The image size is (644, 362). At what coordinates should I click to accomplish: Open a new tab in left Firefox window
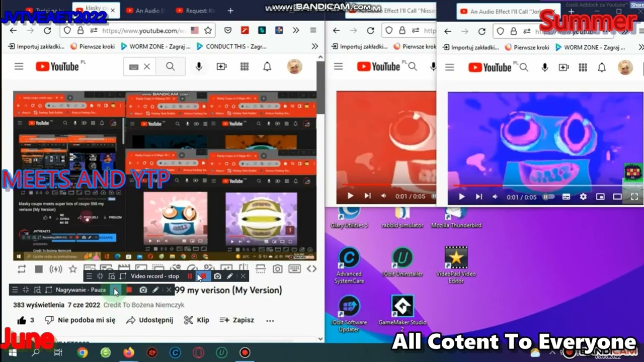point(230,11)
